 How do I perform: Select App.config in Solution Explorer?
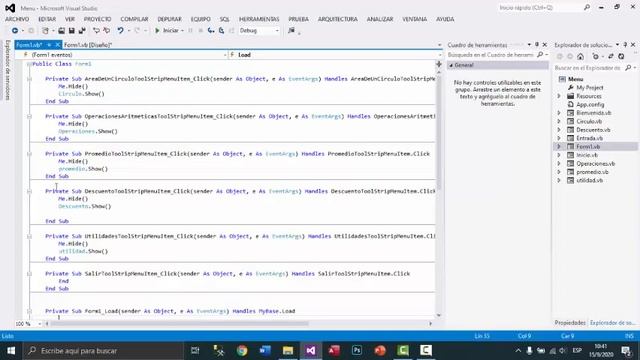590,104
